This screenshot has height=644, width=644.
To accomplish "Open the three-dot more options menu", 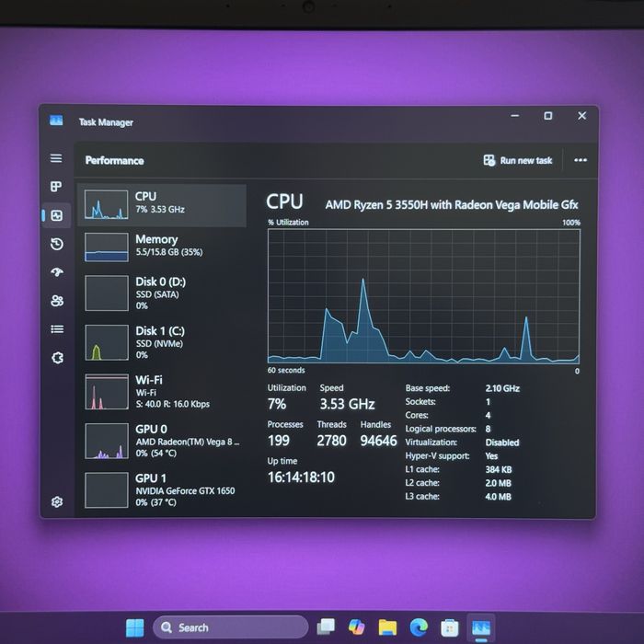I will 581,160.
